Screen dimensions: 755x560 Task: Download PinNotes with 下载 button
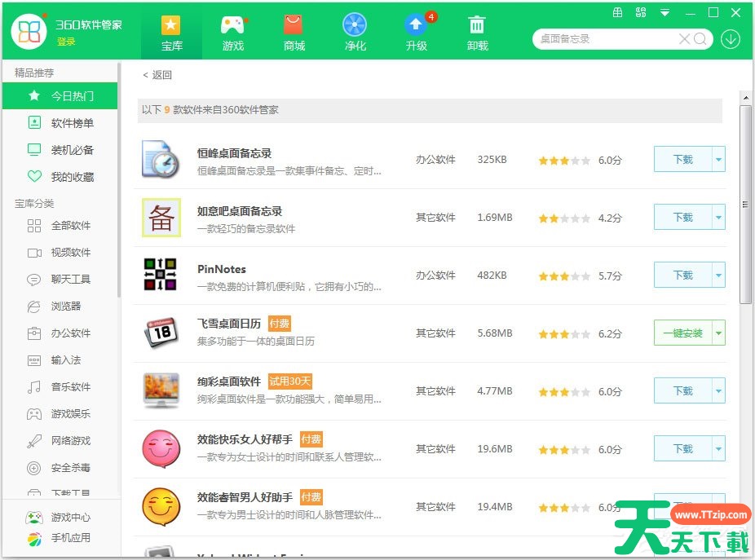click(682, 275)
